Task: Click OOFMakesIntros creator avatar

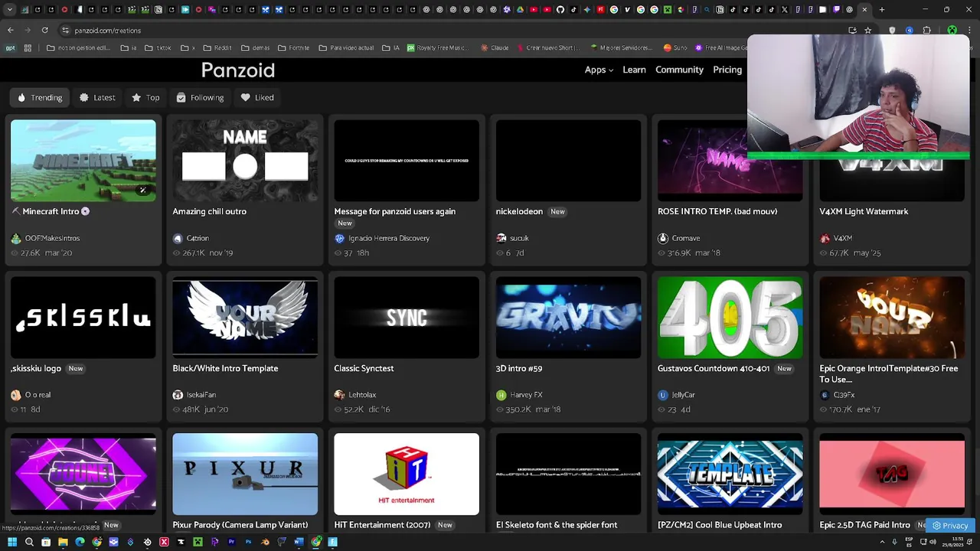Action: click(16, 238)
